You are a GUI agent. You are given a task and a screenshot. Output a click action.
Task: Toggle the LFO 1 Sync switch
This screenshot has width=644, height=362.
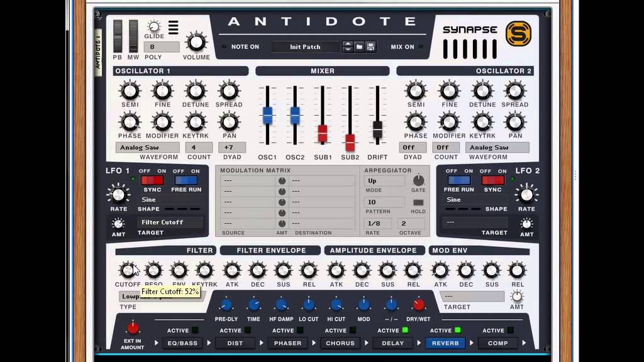[x=152, y=180]
